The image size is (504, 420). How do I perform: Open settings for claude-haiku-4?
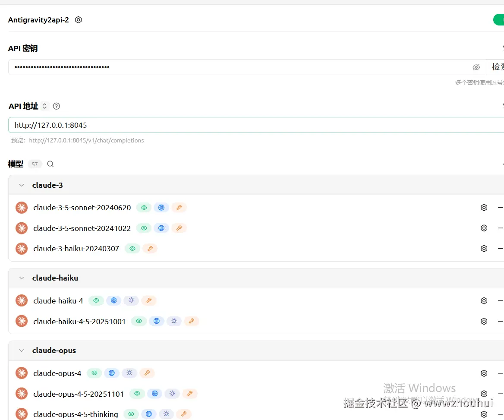coord(484,301)
